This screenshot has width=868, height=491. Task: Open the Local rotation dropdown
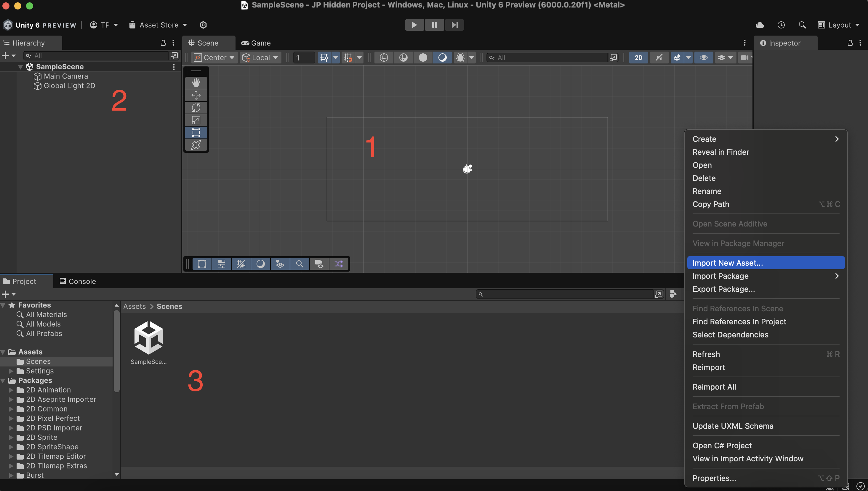click(260, 58)
